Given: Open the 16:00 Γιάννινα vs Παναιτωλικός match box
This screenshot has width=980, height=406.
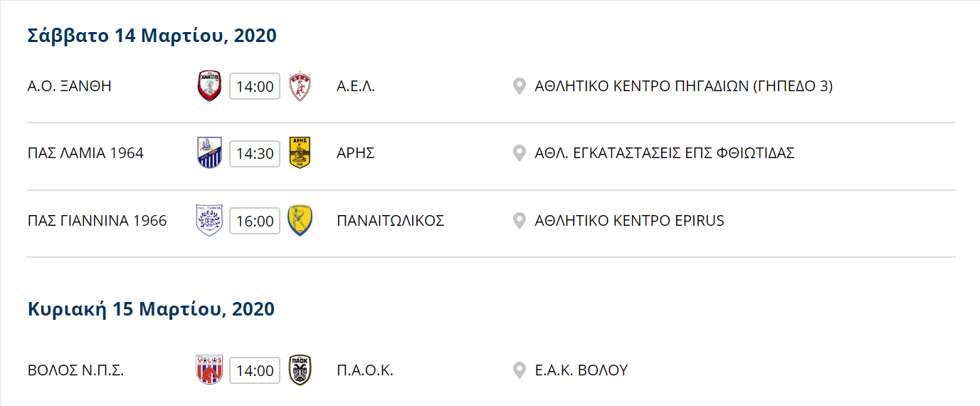Looking at the screenshot, I should tap(255, 221).
